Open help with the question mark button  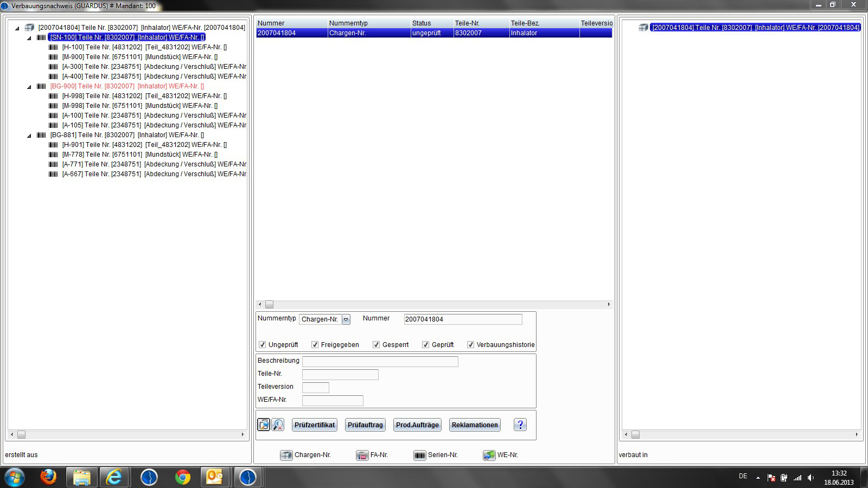point(520,425)
